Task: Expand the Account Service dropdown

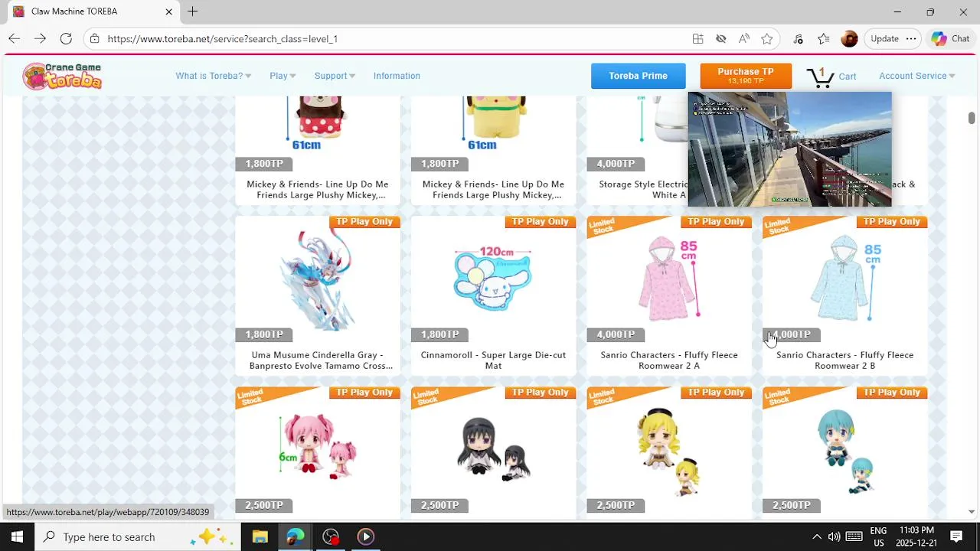Action: (x=917, y=76)
